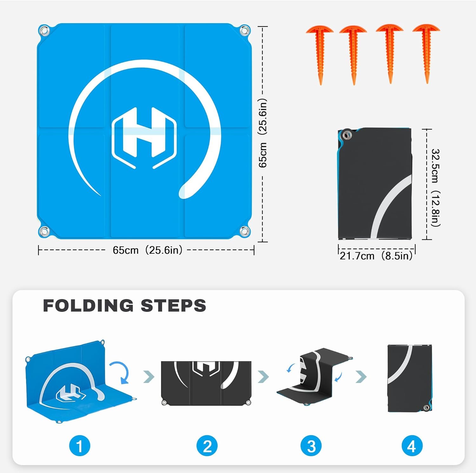Click the step 4 fully folded pad image
This screenshot has height=473, width=476.
[x=410, y=378]
